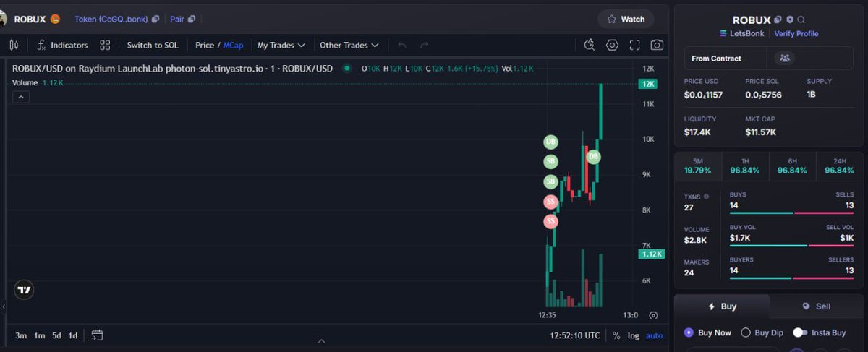Click the top green DB trade marker

tap(550, 142)
